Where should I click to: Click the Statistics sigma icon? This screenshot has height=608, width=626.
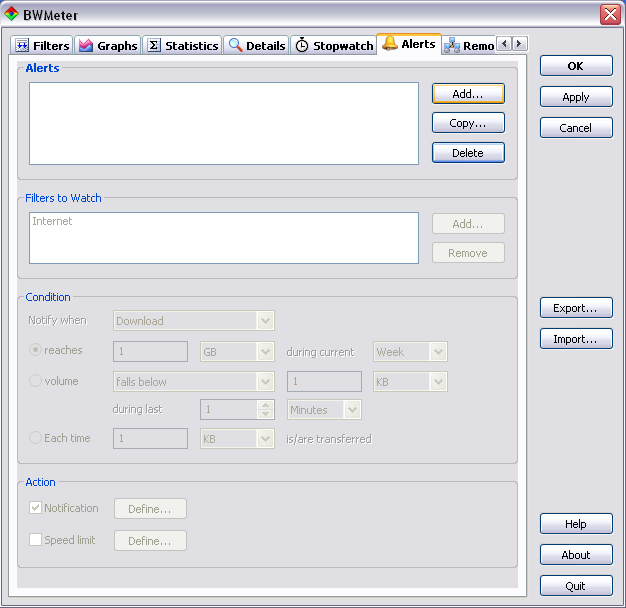point(154,46)
